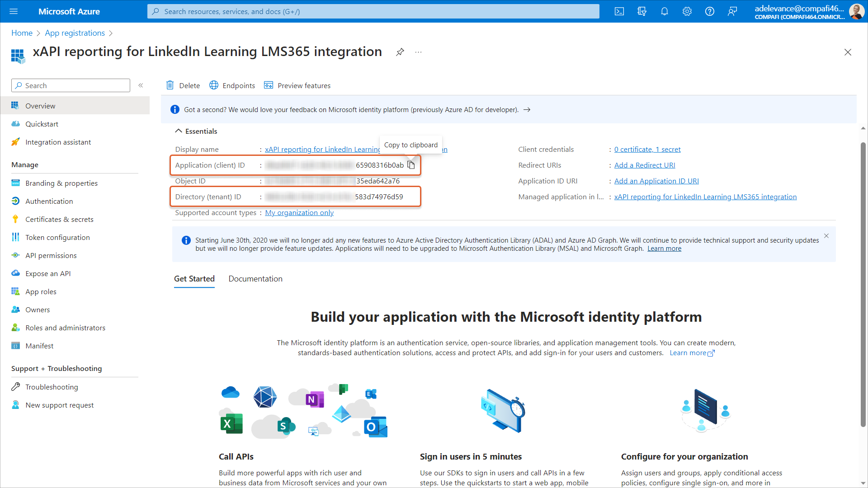The width and height of the screenshot is (868, 488).
Task: Open the feedback icon in the header
Action: [732, 11]
